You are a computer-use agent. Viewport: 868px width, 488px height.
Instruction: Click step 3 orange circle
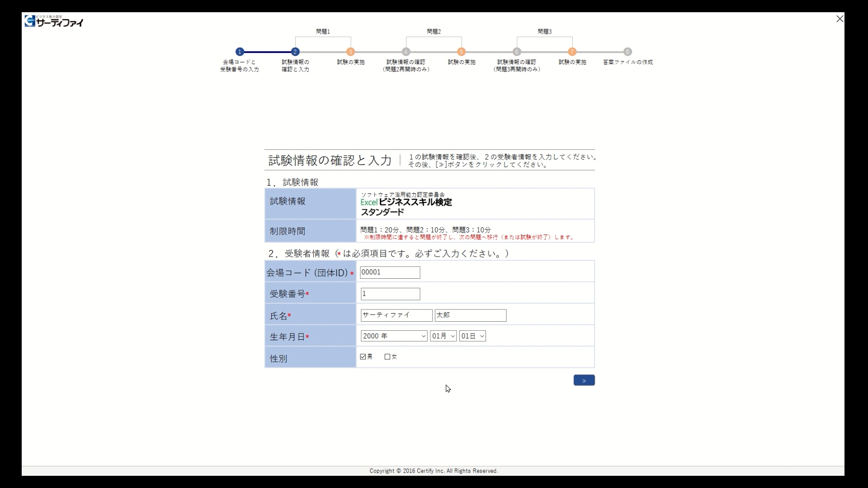[x=350, y=52]
